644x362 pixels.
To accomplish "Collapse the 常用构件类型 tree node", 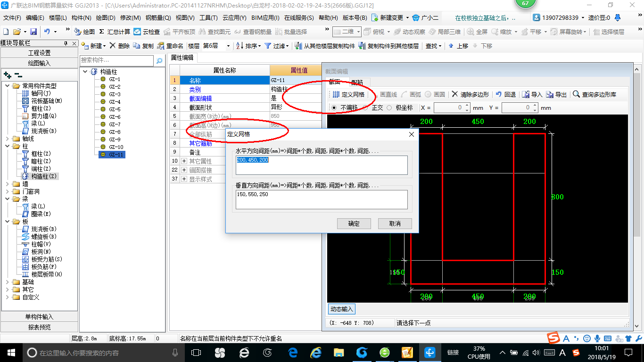I will tap(8, 86).
